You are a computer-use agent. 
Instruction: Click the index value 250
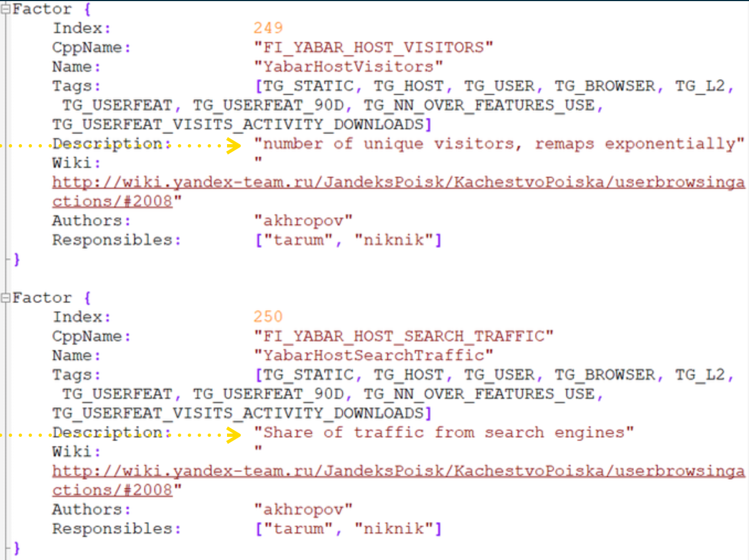pos(268,317)
